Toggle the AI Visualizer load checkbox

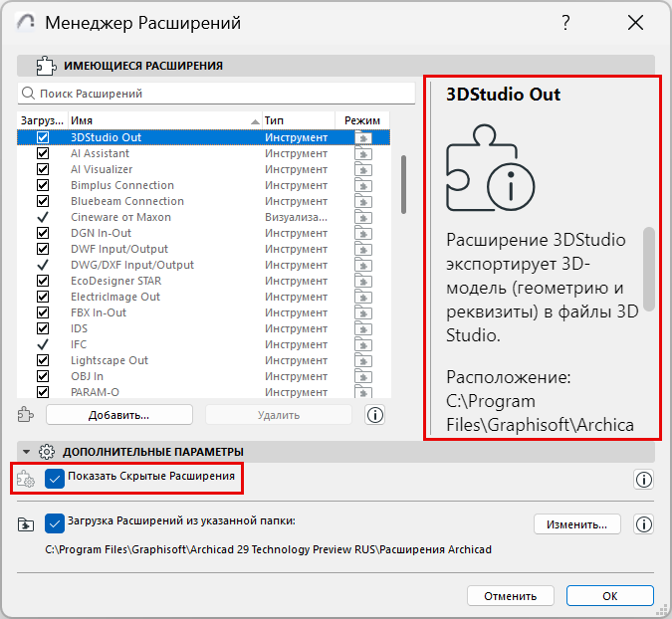(43, 169)
